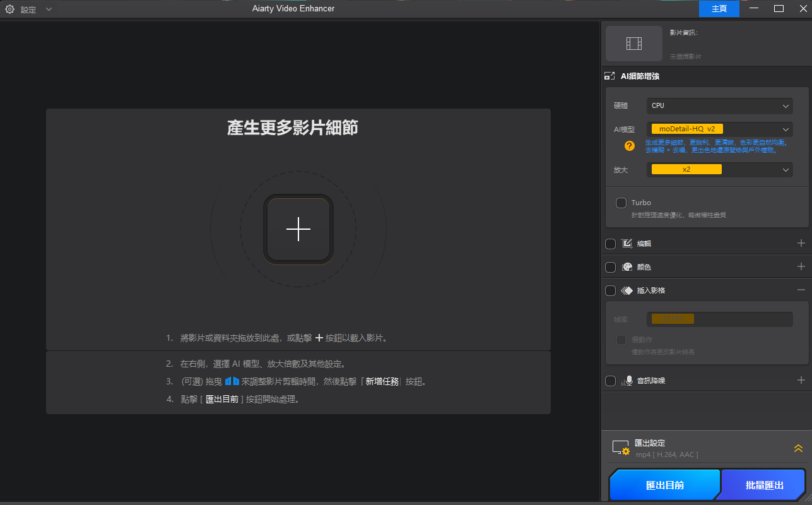
Task: Open the 硬體 CPU dropdown
Action: click(x=719, y=106)
